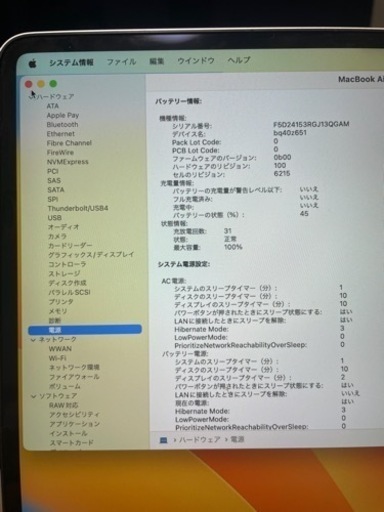This screenshot has height=512, width=384.
Task: Select ネットワーク環境 in sidebar
Action: coord(74,368)
